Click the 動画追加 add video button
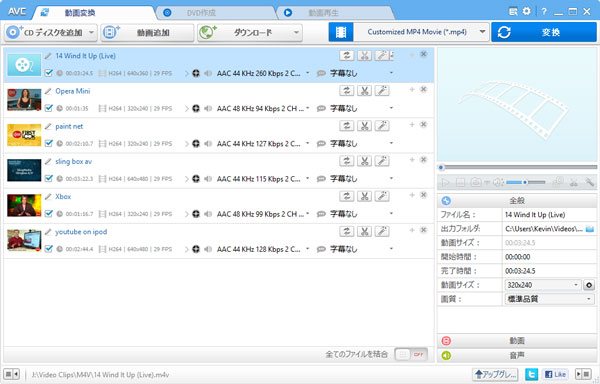This screenshot has height=384, width=600. click(148, 33)
